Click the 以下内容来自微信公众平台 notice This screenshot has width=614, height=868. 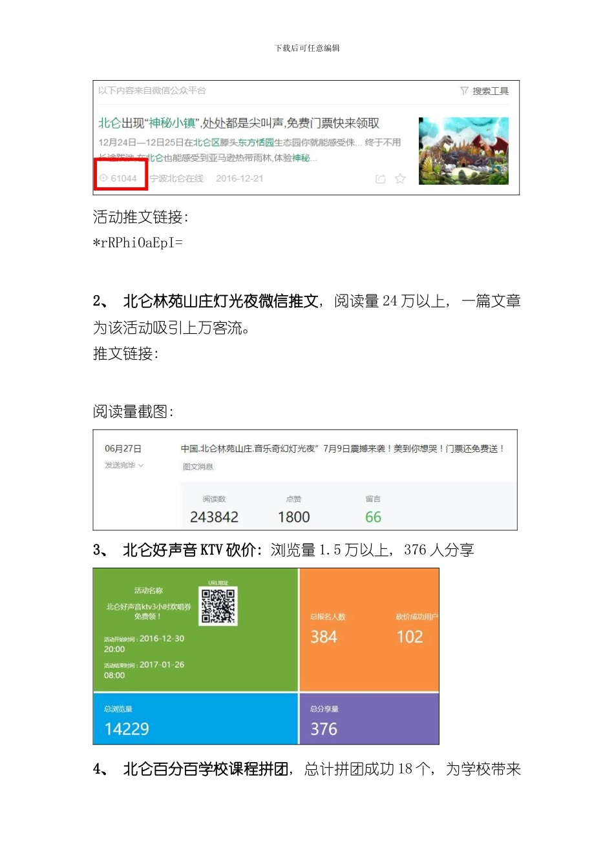[x=152, y=90]
